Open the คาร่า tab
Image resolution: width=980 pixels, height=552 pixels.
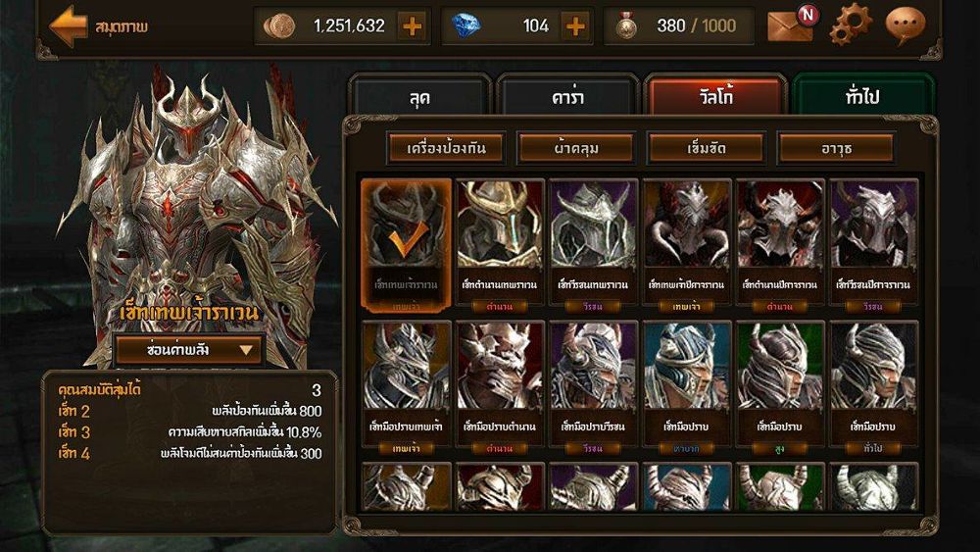(567, 96)
